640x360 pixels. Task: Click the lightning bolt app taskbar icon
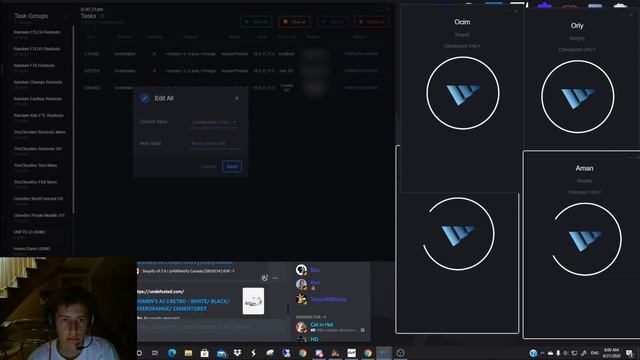tap(253, 353)
